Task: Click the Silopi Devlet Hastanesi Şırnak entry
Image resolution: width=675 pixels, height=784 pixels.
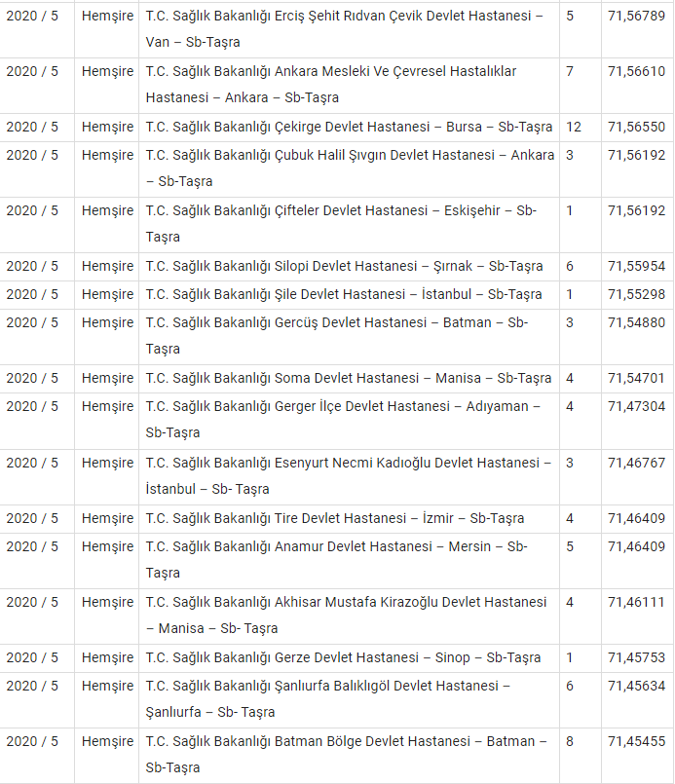Action: pos(349,266)
